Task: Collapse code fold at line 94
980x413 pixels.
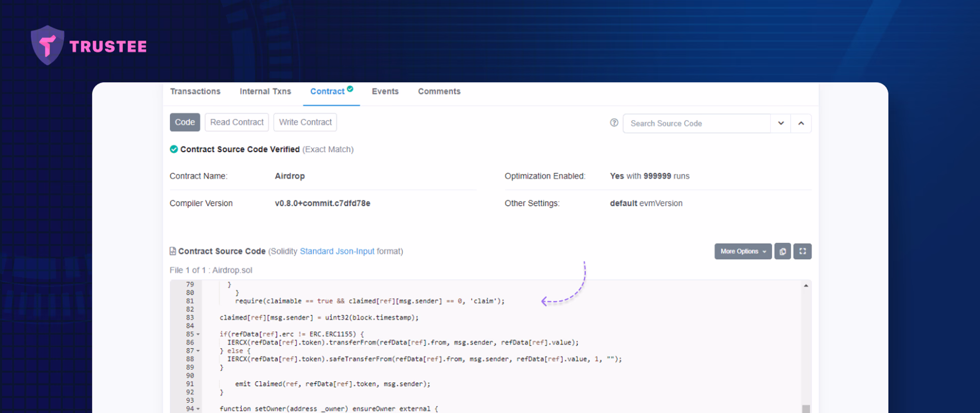Action: pyautogui.click(x=198, y=409)
